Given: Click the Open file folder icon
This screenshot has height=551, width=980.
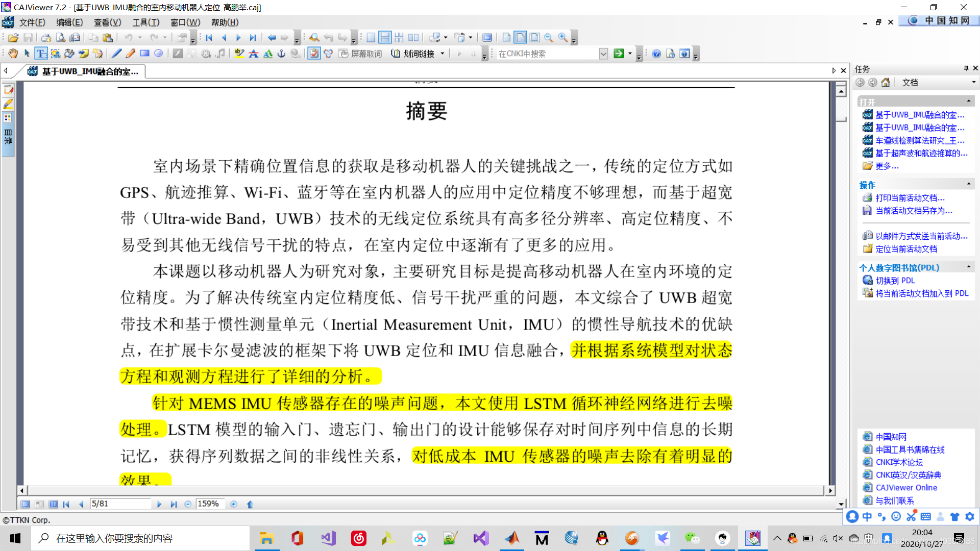Looking at the screenshot, I should coord(14,38).
